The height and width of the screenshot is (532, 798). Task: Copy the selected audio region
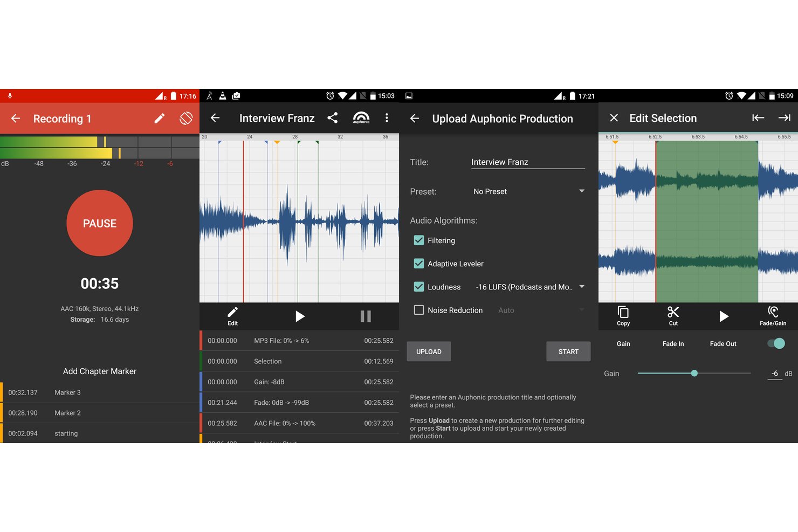[x=623, y=316]
